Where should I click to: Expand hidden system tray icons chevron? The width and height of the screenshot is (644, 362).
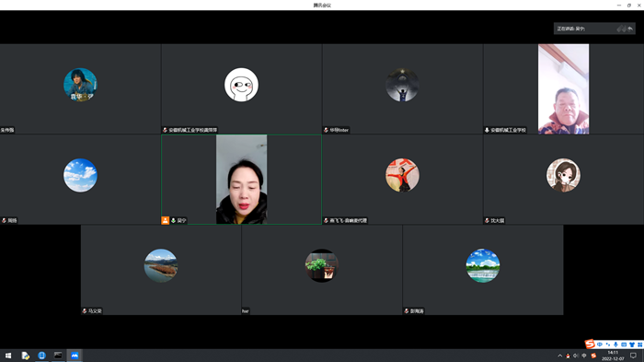[x=559, y=356]
